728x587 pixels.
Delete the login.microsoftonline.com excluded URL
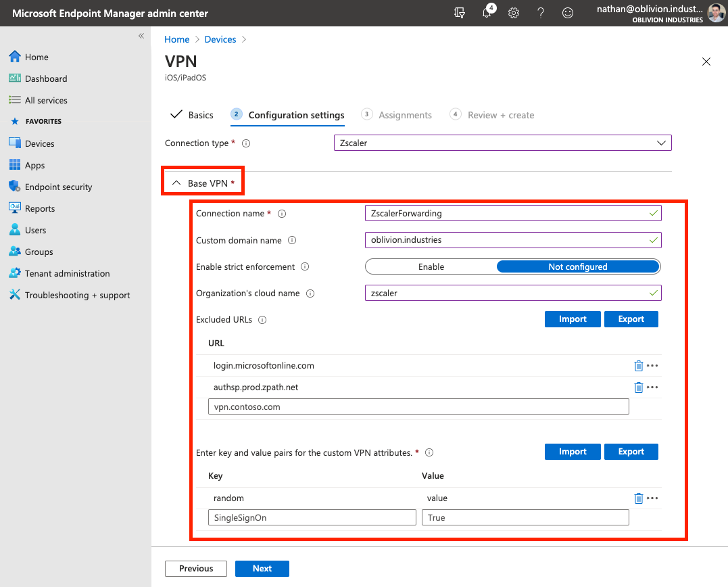coord(638,366)
